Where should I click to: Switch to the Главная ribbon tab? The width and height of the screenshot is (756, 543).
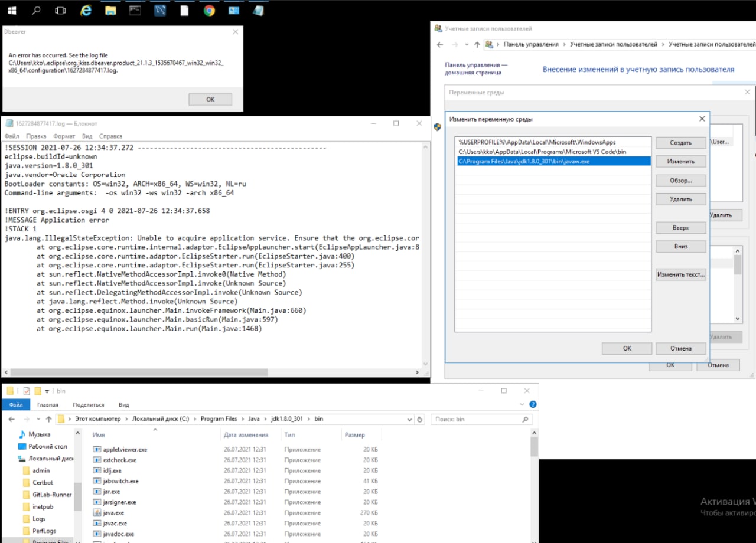click(48, 405)
